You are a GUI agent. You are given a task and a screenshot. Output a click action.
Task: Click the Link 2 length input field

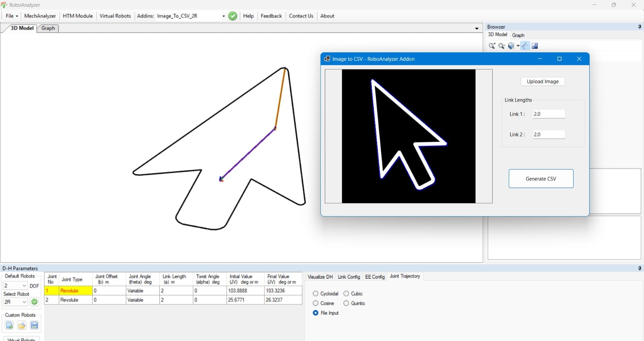pos(549,134)
